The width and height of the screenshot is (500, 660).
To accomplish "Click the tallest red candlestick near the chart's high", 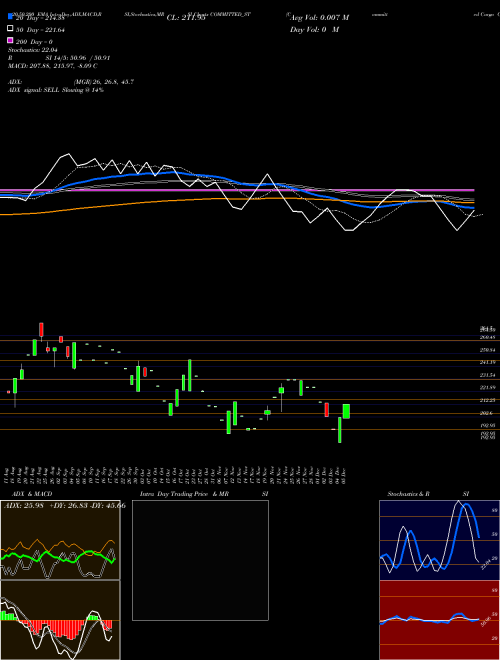I will [x=41, y=330].
